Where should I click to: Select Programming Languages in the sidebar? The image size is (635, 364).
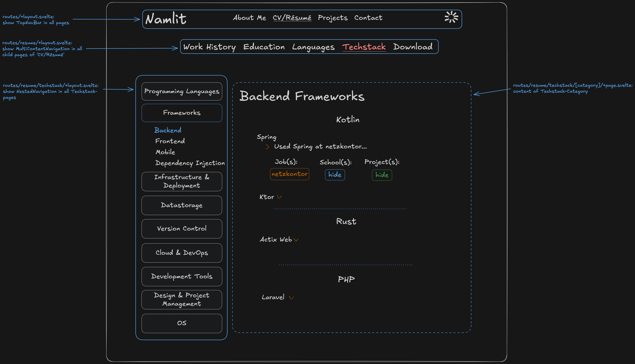coord(181,91)
